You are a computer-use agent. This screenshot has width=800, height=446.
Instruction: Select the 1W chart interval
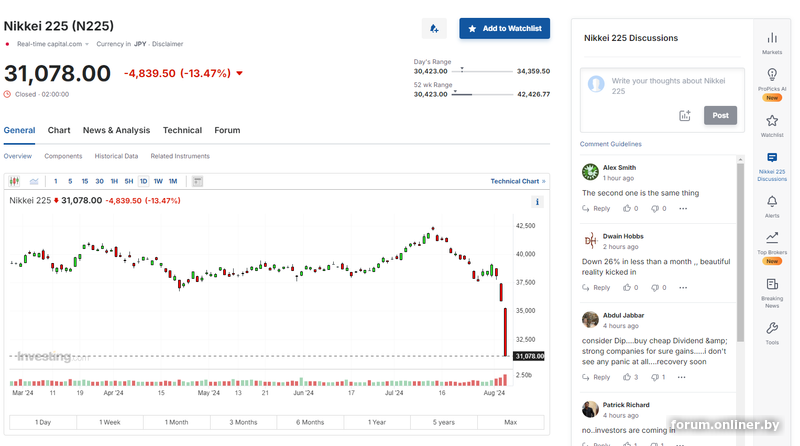(x=158, y=181)
